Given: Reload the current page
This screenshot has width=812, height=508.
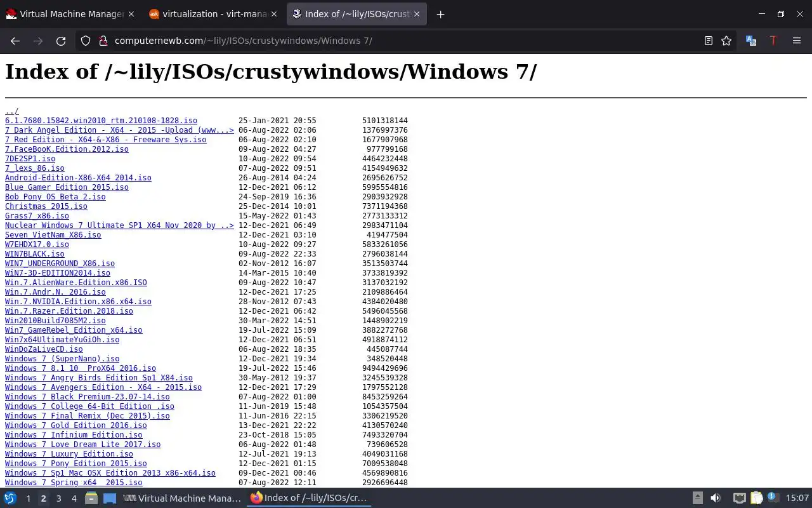Looking at the screenshot, I should coord(61,41).
